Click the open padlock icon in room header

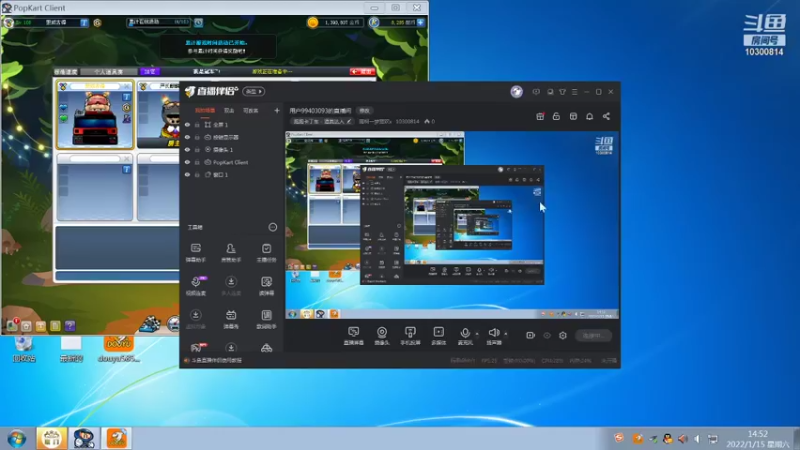click(x=556, y=116)
